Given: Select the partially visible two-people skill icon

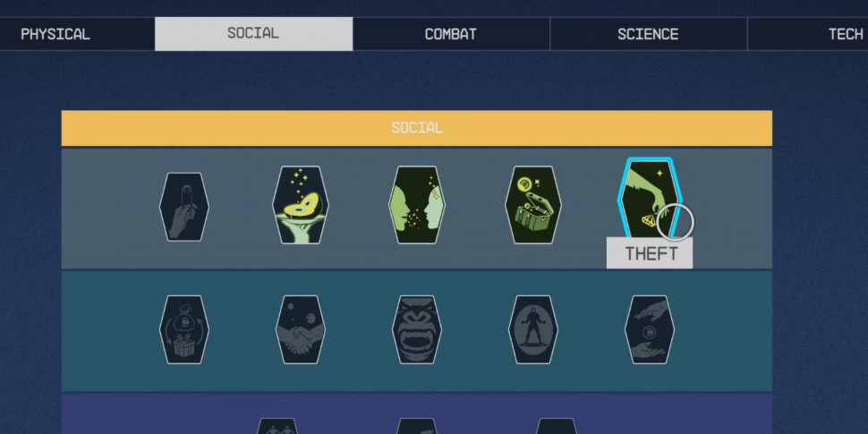Looking at the screenshot, I should [x=277, y=426].
